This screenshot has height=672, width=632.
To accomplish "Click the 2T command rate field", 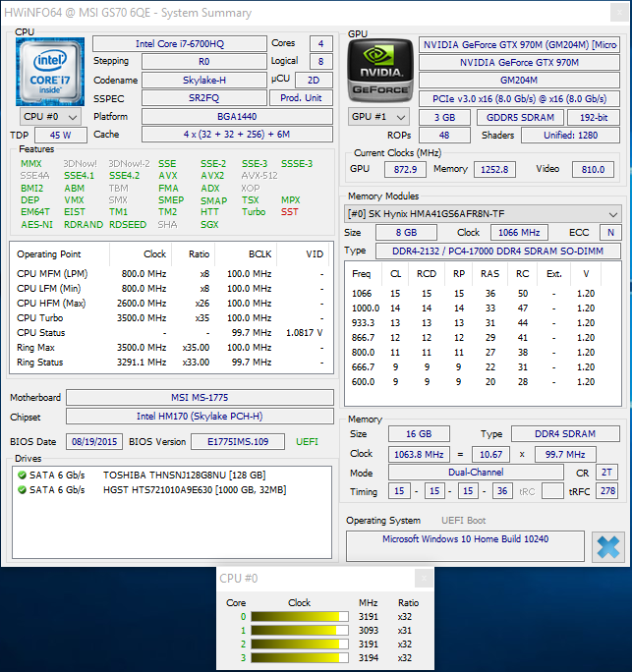I will (x=606, y=473).
